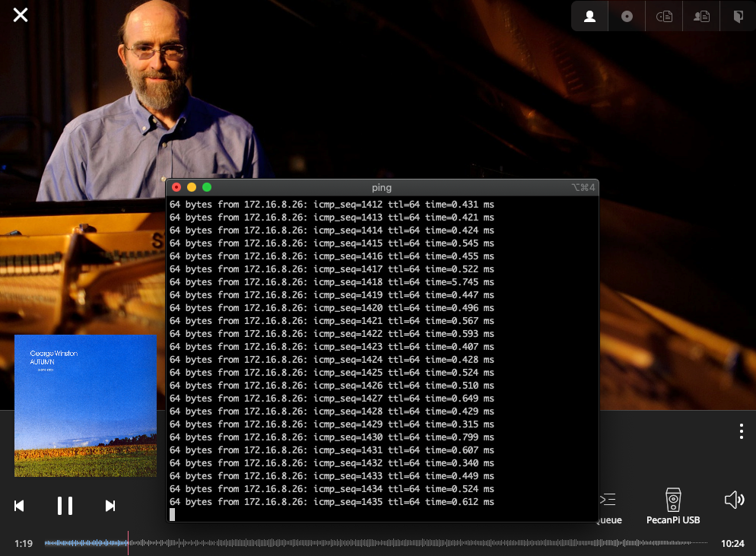Click the ping terminal title bar
Image resolution: width=756 pixels, height=556 pixels.
tap(382, 187)
